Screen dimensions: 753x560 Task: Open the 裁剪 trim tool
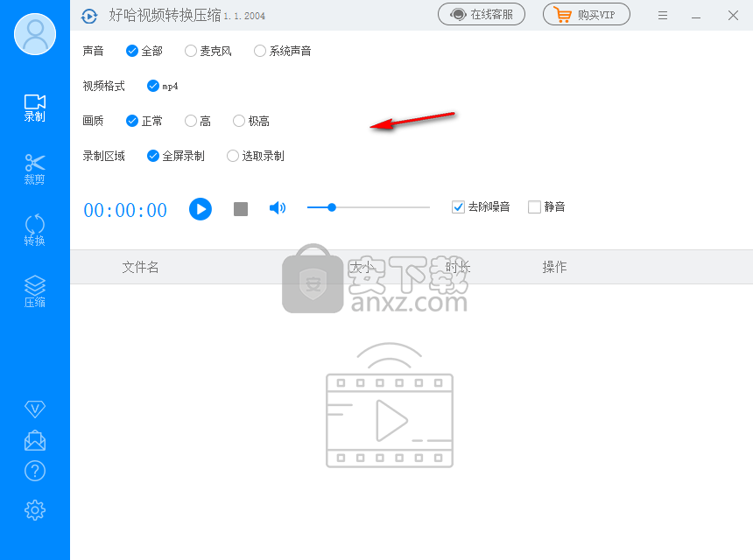point(34,170)
